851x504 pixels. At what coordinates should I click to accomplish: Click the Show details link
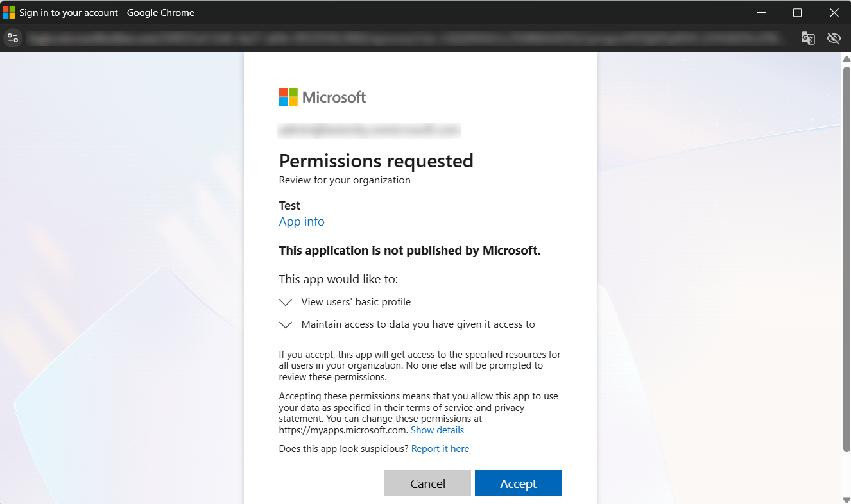click(437, 430)
